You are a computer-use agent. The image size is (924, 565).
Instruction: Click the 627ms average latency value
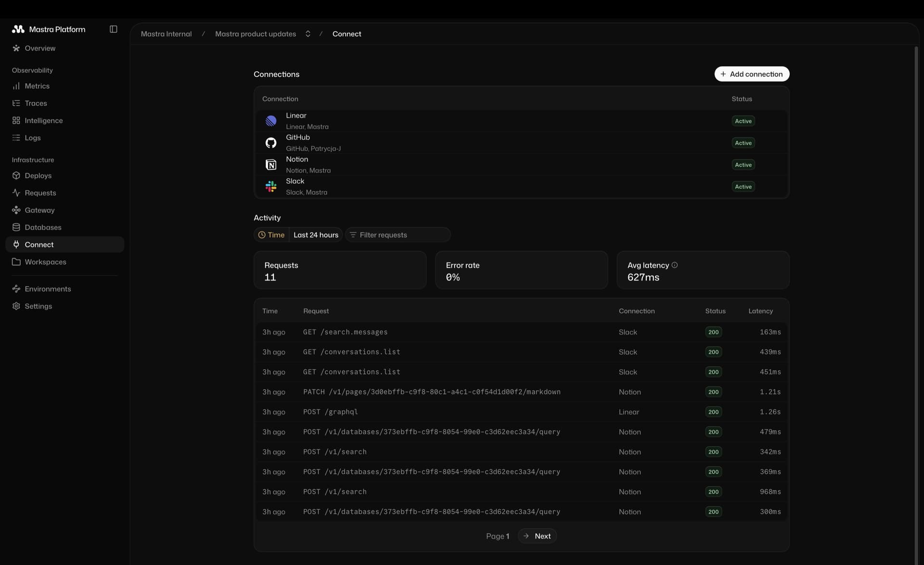643,277
